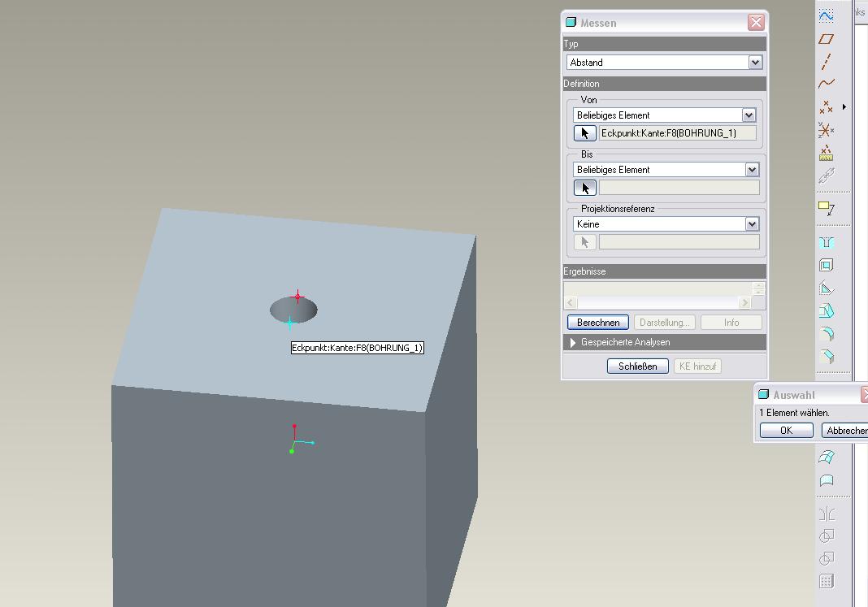868x607 pixels.
Task: Select the datum point tool
Action: (826, 106)
